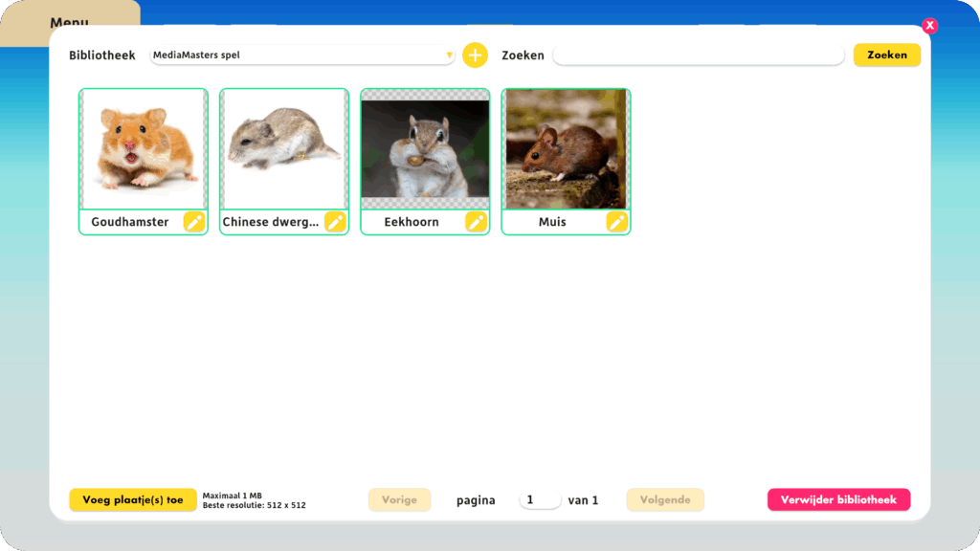Viewport: 980px width, 551px height.
Task: Click the pagina number input field
Action: coord(540,499)
